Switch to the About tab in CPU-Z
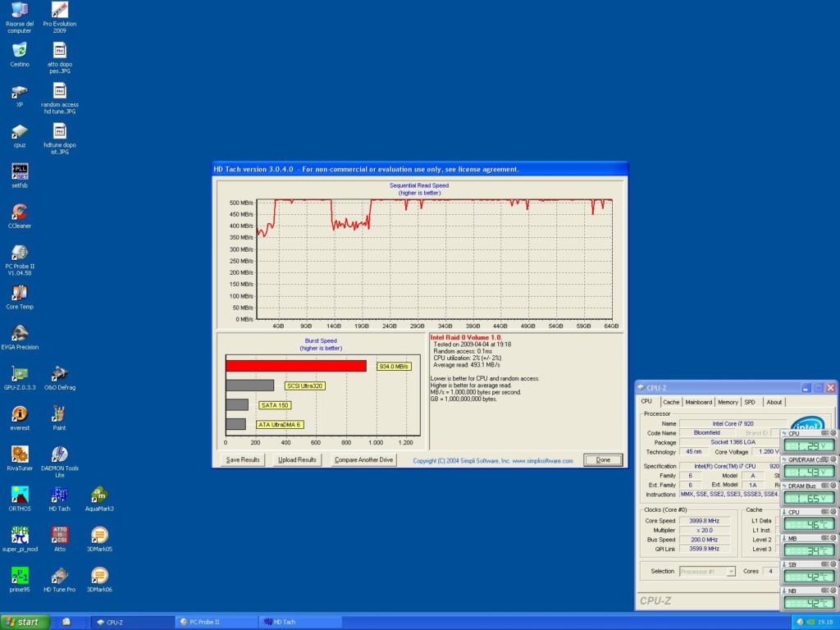Screen dimensions: 840x630 [x=774, y=402]
